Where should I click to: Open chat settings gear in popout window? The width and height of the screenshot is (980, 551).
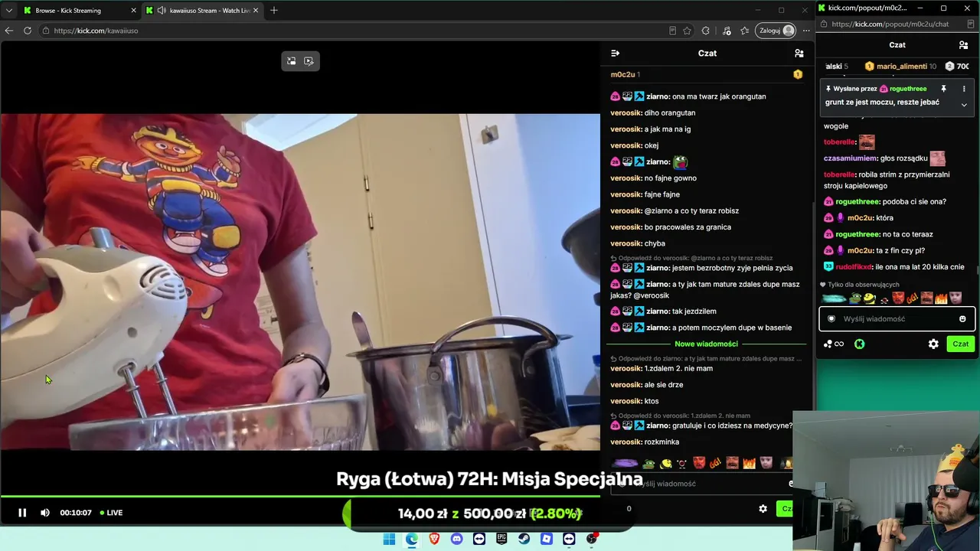933,344
